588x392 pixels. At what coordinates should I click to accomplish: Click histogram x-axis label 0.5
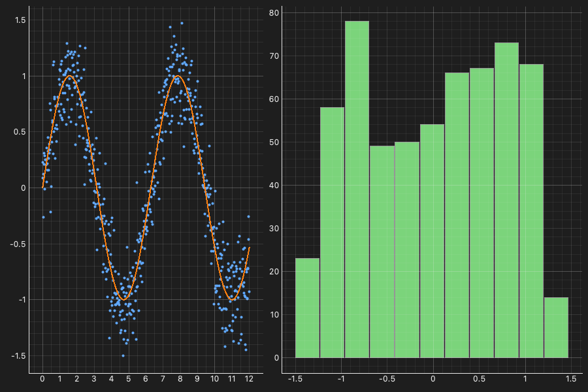point(480,379)
